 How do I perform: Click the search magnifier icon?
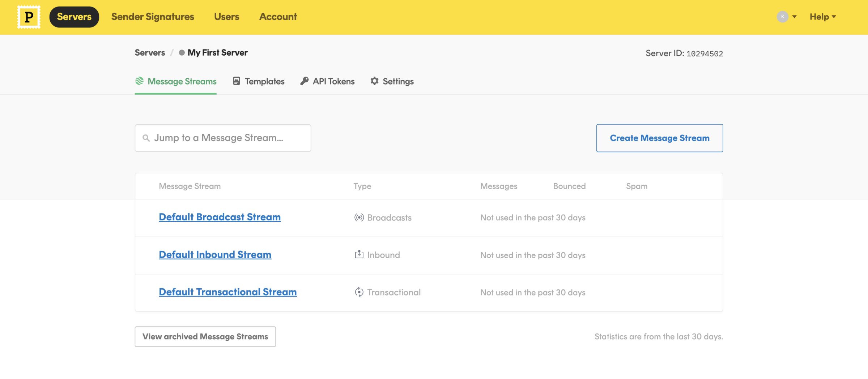pos(146,138)
